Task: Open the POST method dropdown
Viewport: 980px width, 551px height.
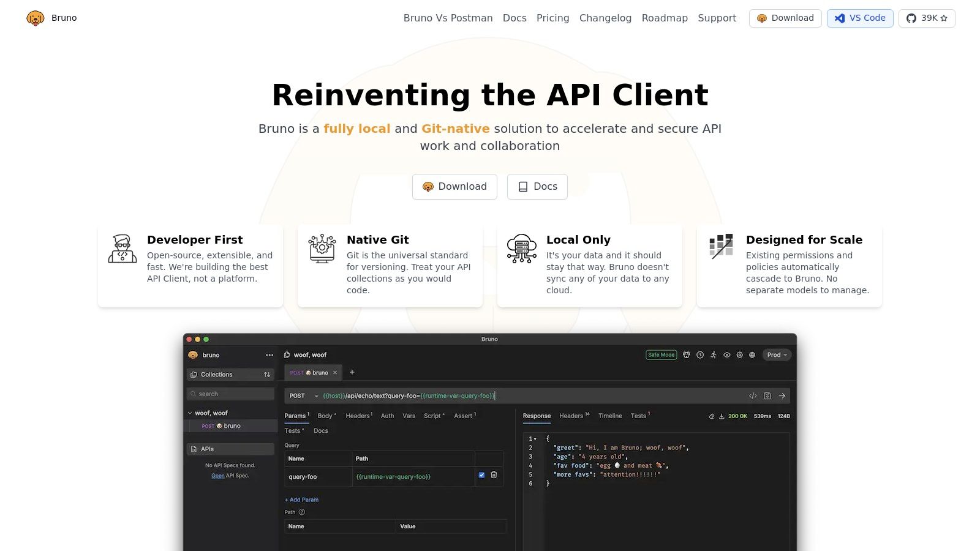Action: pyautogui.click(x=304, y=396)
